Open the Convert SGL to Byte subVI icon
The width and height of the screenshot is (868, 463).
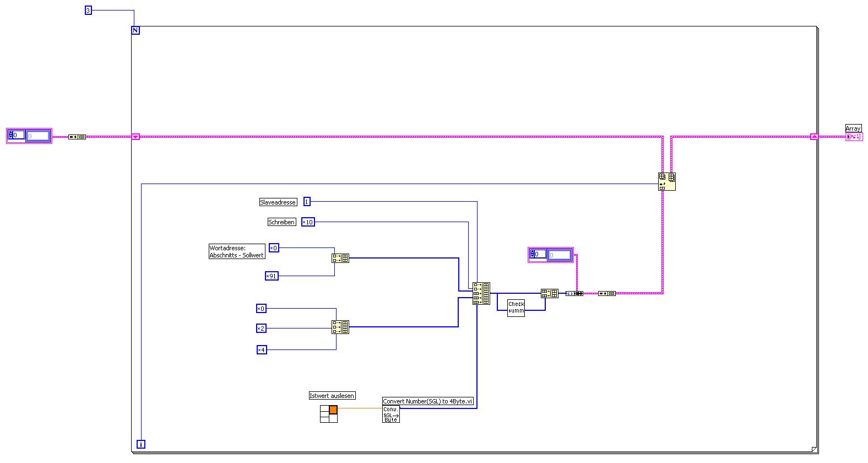(391, 414)
